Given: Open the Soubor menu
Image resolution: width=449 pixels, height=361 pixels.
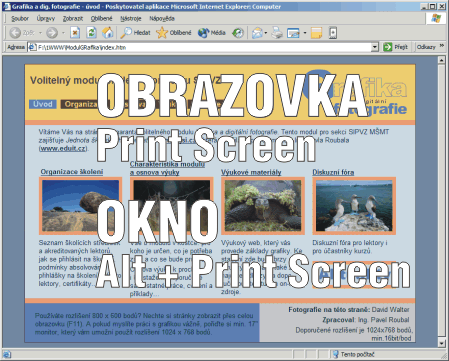Looking at the screenshot, I should [20, 18].
